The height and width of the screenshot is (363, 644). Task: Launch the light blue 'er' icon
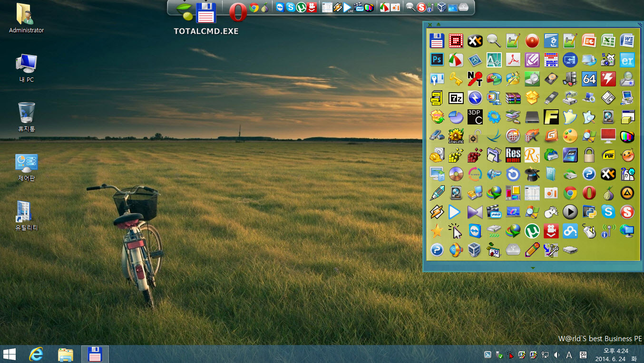coord(627,59)
